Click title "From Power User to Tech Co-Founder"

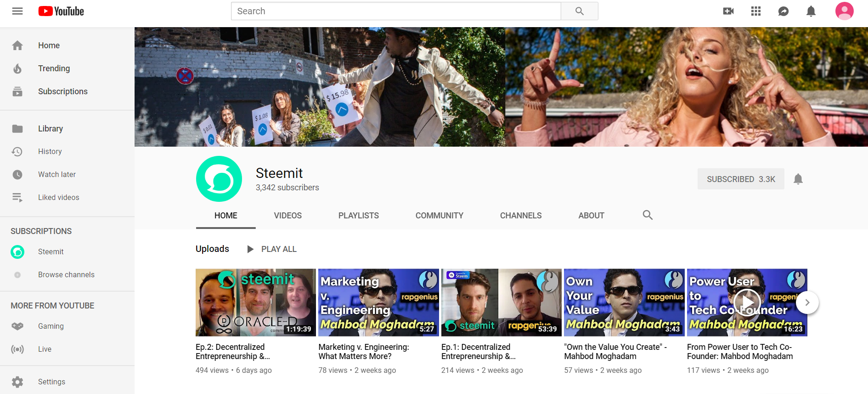[x=740, y=352]
